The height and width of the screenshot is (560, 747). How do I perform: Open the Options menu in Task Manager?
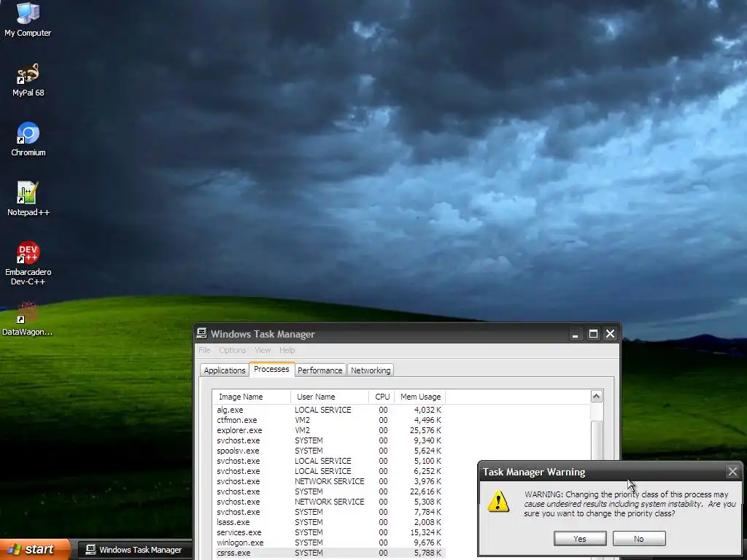[x=233, y=350]
